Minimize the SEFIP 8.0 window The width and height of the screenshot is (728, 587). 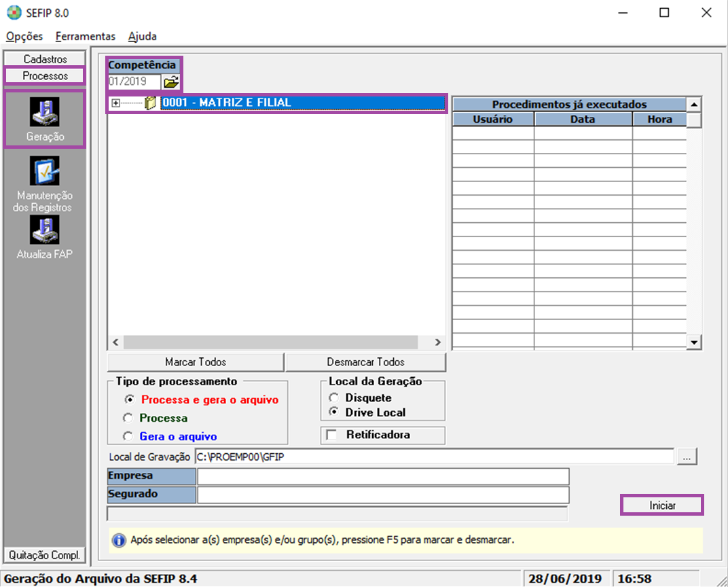pos(623,12)
